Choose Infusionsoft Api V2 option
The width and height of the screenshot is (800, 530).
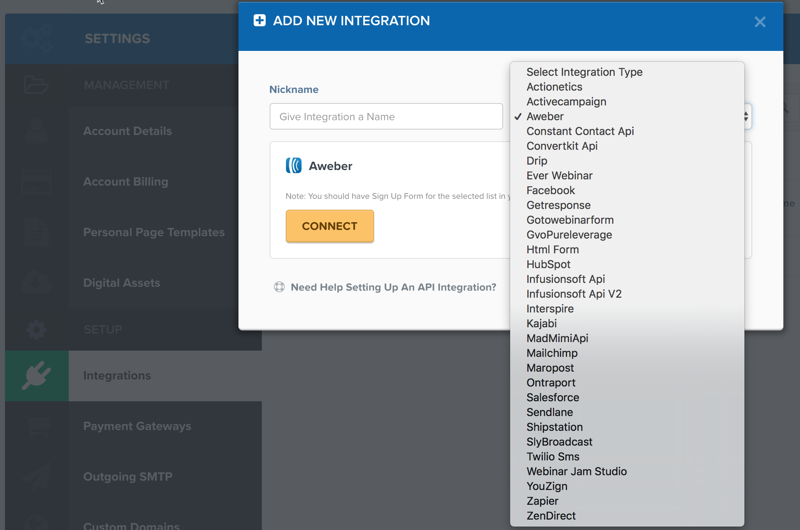(x=627, y=294)
